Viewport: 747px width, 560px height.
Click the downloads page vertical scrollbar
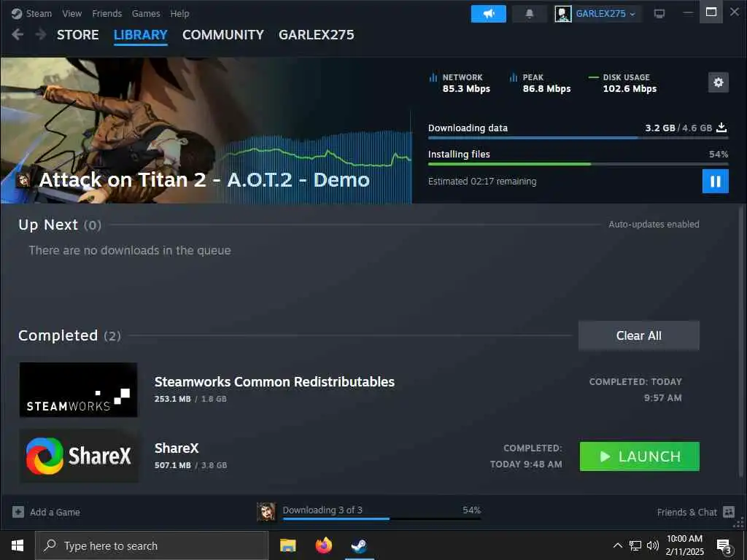coord(741,341)
